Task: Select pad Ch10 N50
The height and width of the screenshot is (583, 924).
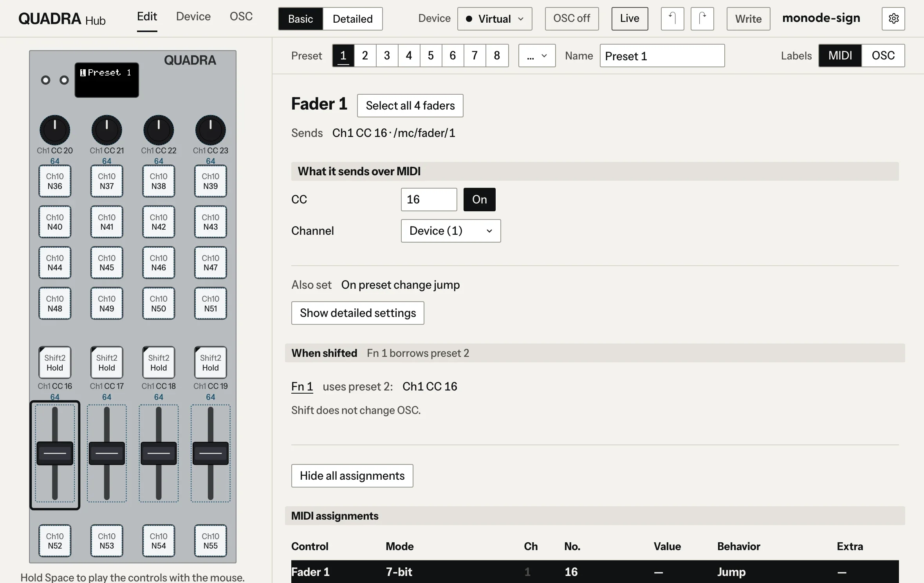Action: (x=159, y=303)
